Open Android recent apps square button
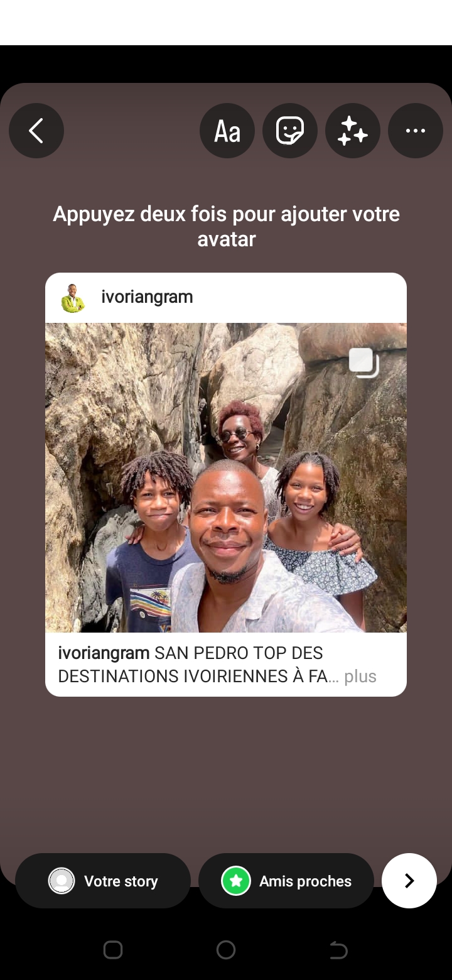This screenshot has width=452, height=980. coord(113,950)
